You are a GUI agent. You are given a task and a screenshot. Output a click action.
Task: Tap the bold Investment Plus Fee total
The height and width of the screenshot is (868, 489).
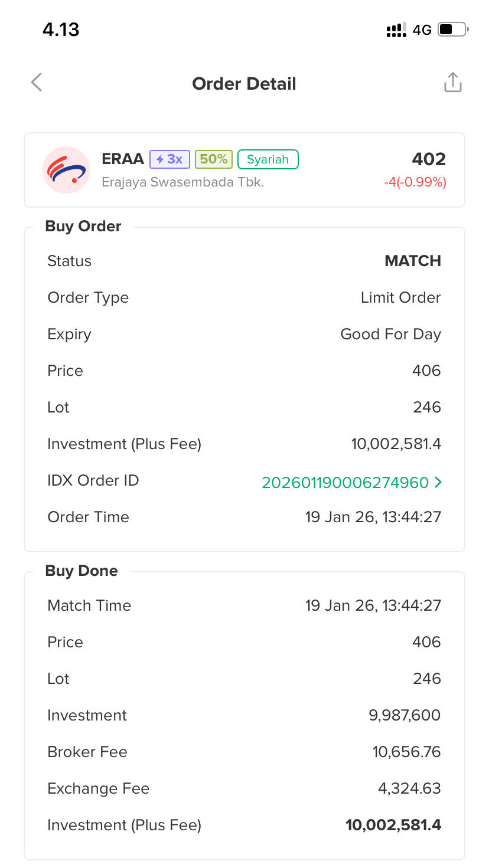(x=393, y=825)
